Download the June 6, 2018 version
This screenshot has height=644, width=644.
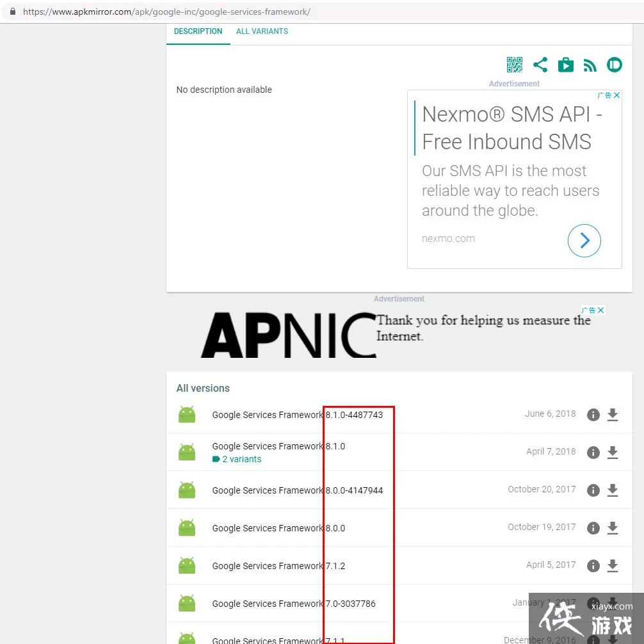pos(613,415)
